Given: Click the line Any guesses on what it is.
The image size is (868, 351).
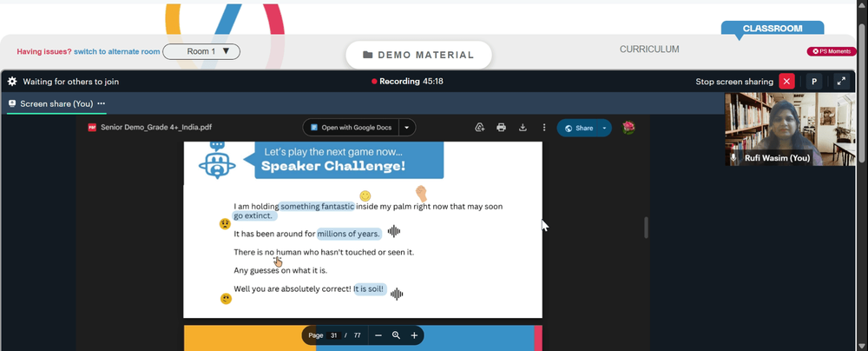Looking at the screenshot, I should (280, 270).
